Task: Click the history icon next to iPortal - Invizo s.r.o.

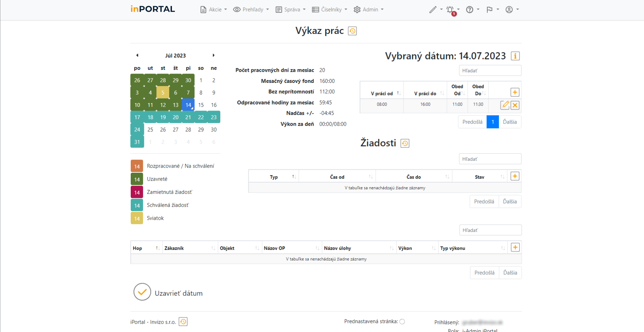Action: coord(183,322)
